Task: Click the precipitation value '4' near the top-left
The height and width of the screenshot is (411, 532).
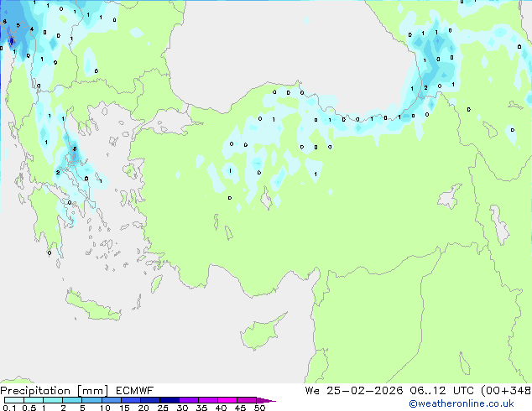Action: click(x=32, y=29)
